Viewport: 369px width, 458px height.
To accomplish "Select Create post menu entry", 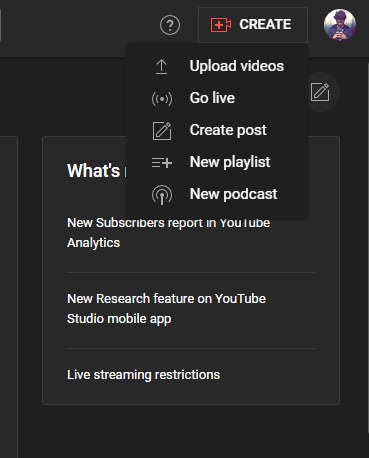I will [217, 130].
